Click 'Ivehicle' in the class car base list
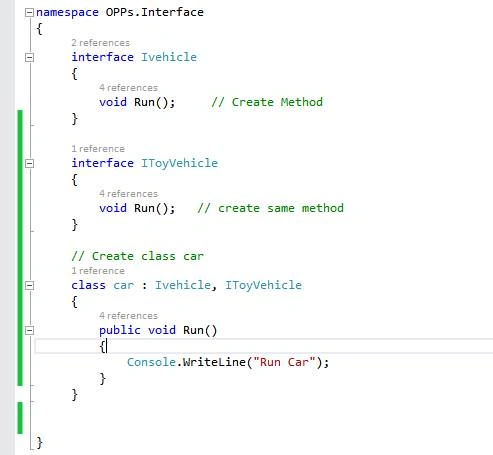Image resolution: width=493 pixels, height=455 pixels. (x=183, y=285)
